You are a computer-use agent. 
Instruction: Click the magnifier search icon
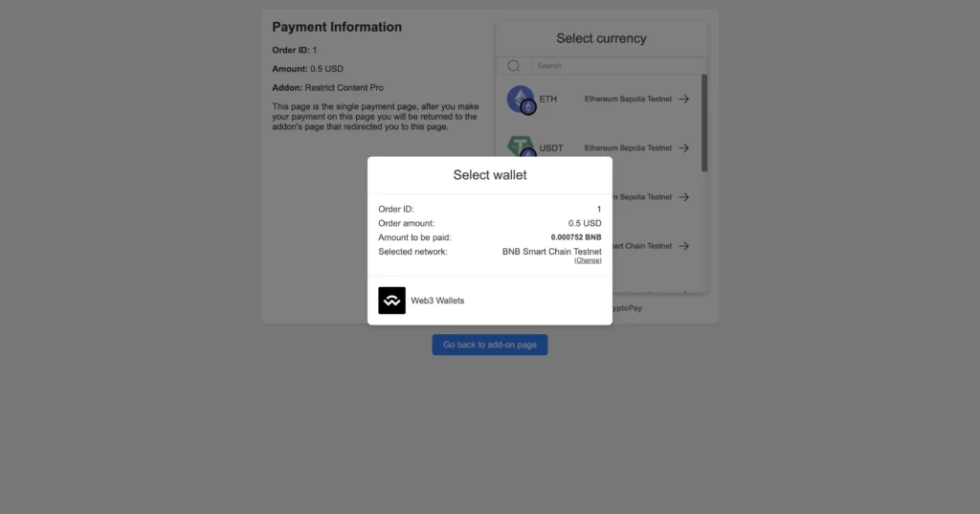click(x=514, y=66)
